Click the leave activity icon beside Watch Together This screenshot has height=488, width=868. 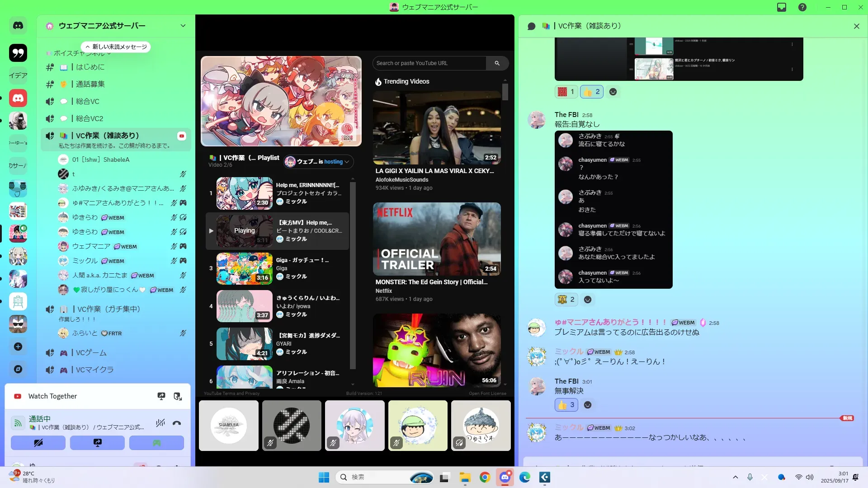point(178,396)
